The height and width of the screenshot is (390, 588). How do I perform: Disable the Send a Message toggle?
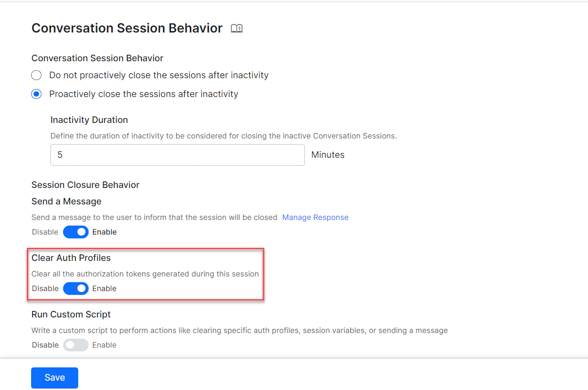click(x=76, y=232)
